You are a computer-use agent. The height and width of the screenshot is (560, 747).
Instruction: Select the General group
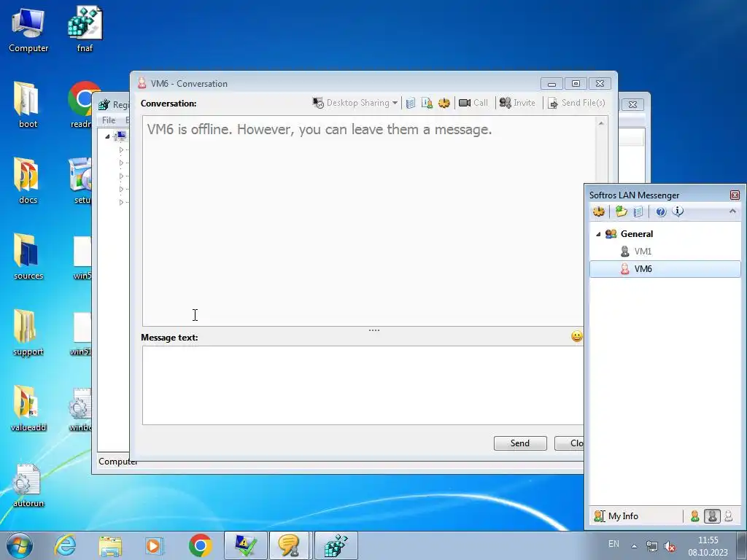(636, 234)
